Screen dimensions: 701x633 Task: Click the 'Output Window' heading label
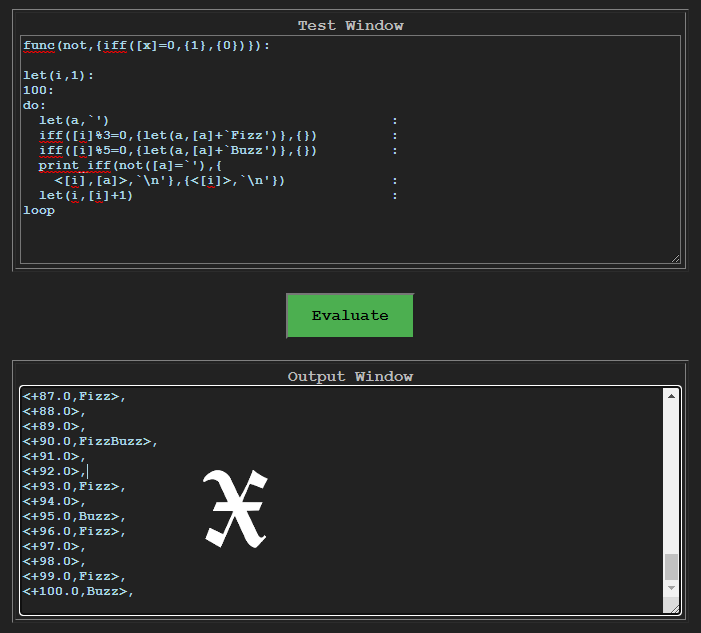pos(350,376)
